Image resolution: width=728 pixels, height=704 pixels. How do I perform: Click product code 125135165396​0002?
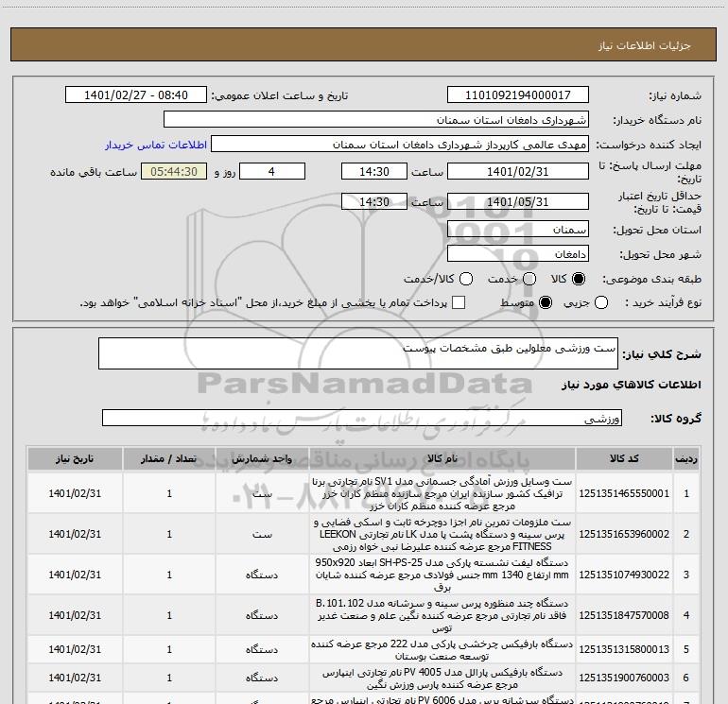624,534
